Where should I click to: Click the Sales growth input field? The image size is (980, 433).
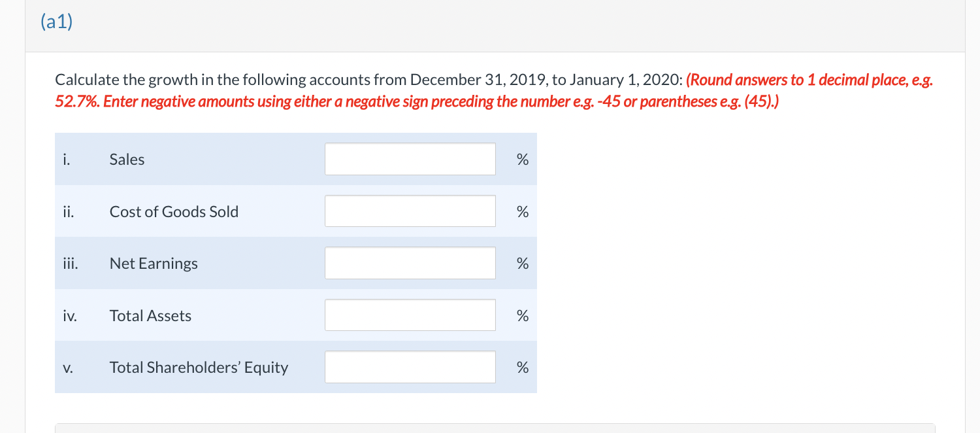(410, 159)
